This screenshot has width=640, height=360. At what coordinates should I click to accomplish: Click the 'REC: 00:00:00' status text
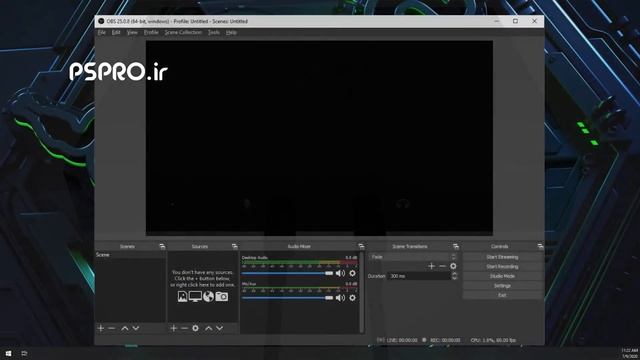tap(445, 340)
